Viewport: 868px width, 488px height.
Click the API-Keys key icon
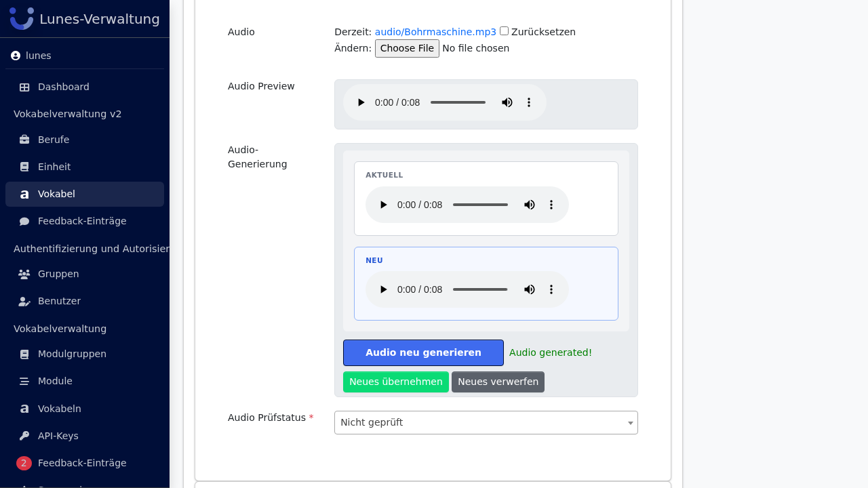point(24,436)
